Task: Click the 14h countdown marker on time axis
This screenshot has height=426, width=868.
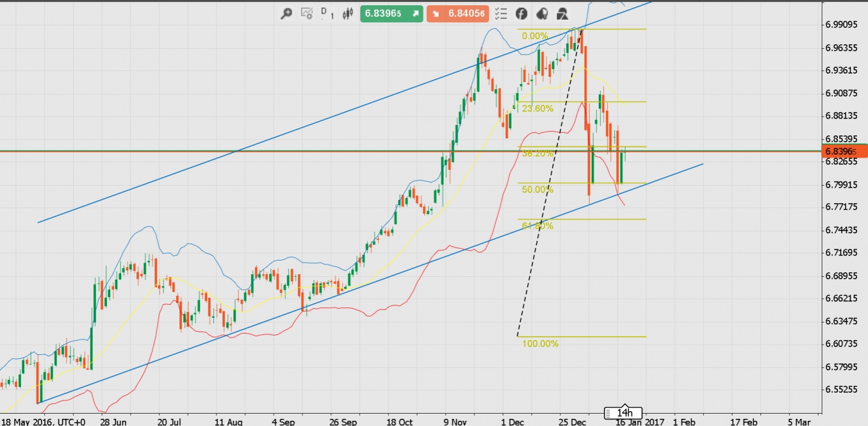Action: (624, 413)
